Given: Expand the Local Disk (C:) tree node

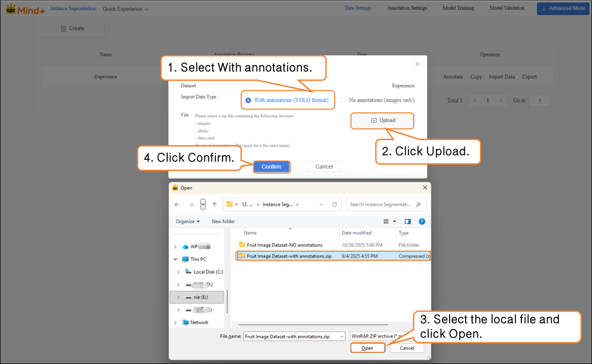Looking at the screenshot, I should pyautogui.click(x=178, y=272).
